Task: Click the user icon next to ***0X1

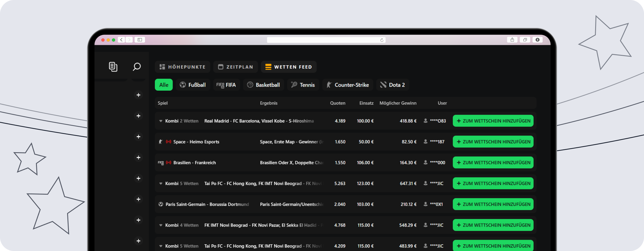Action: (425, 204)
